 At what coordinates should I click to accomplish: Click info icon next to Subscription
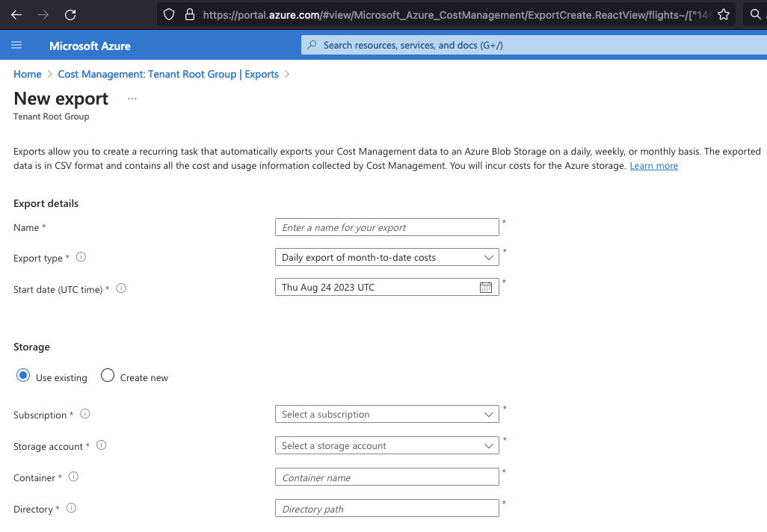tap(85, 414)
